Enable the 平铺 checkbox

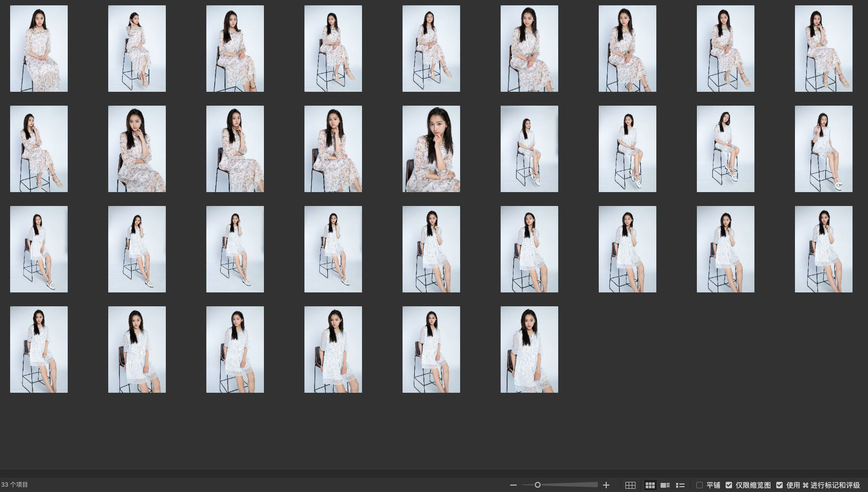point(700,485)
